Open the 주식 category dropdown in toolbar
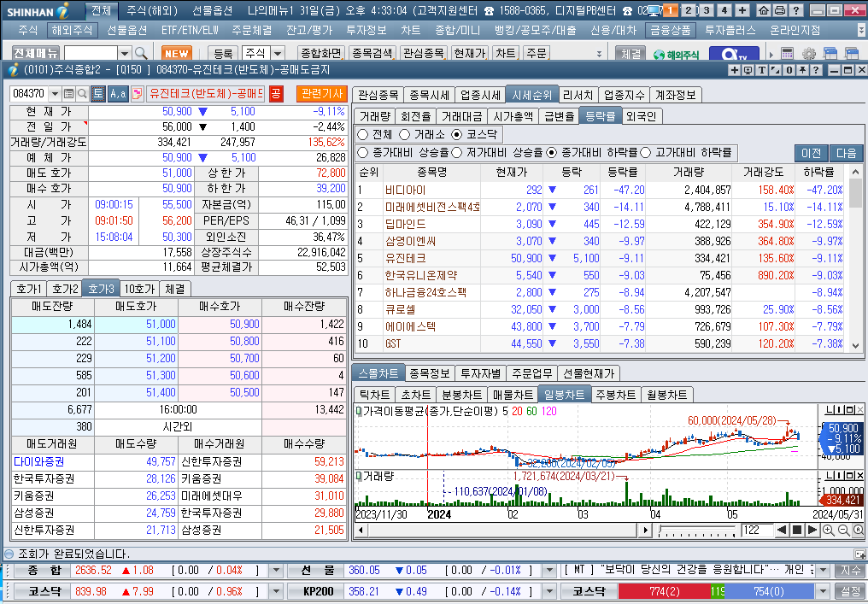Screen dimensions: 868x604 tap(278, 53)
